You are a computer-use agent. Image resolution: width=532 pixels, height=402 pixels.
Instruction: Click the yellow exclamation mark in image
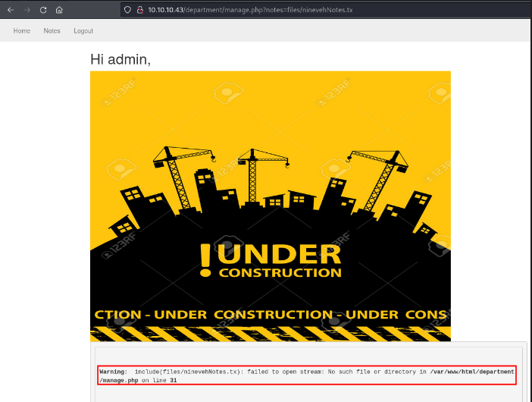coord(205,259)
